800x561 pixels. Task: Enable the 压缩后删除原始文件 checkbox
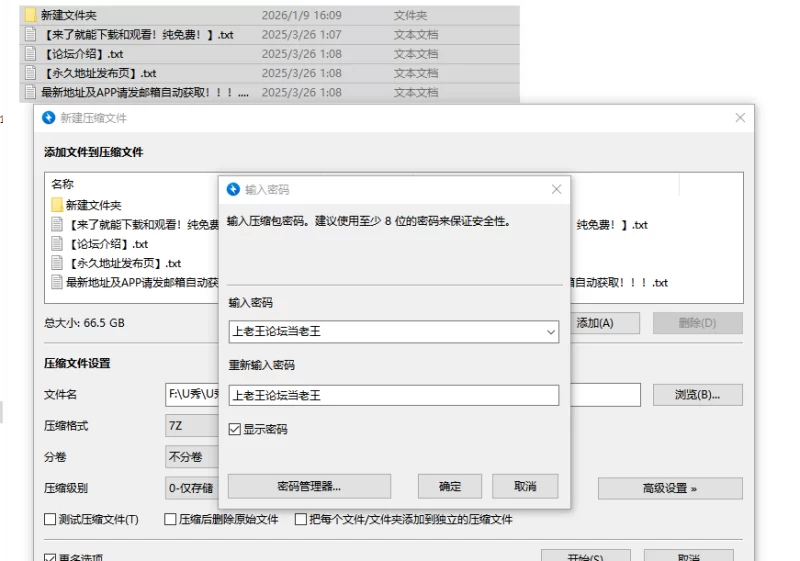(170, 519)
